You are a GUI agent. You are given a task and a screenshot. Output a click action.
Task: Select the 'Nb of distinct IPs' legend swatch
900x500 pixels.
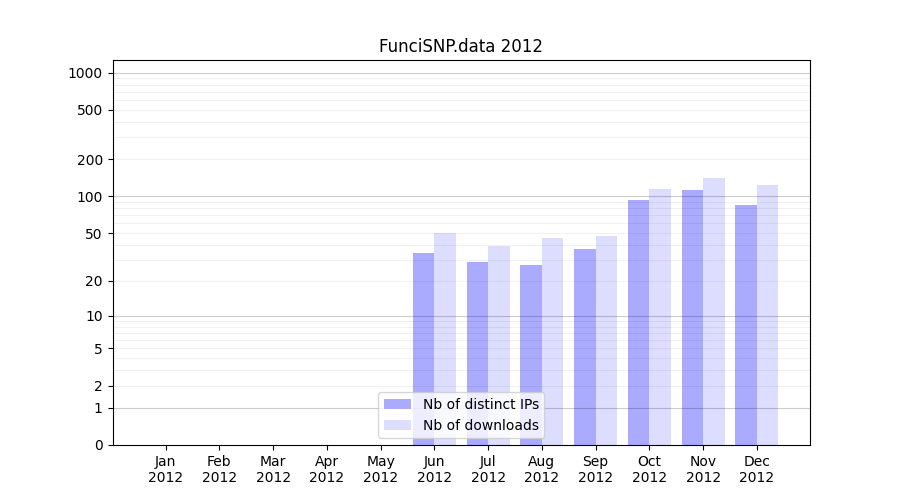tap(398, 404)
